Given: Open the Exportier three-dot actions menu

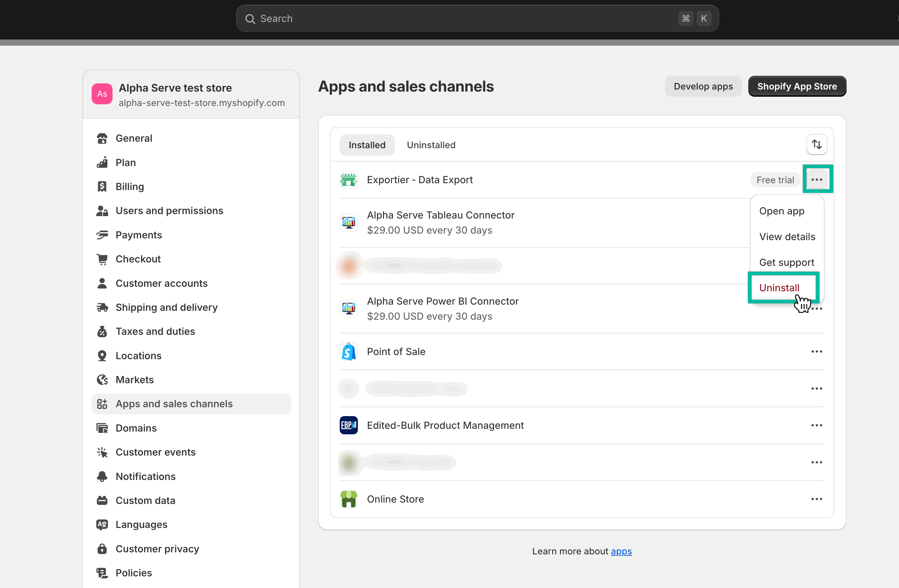Looking at the screenshot, I should [817, 180].
